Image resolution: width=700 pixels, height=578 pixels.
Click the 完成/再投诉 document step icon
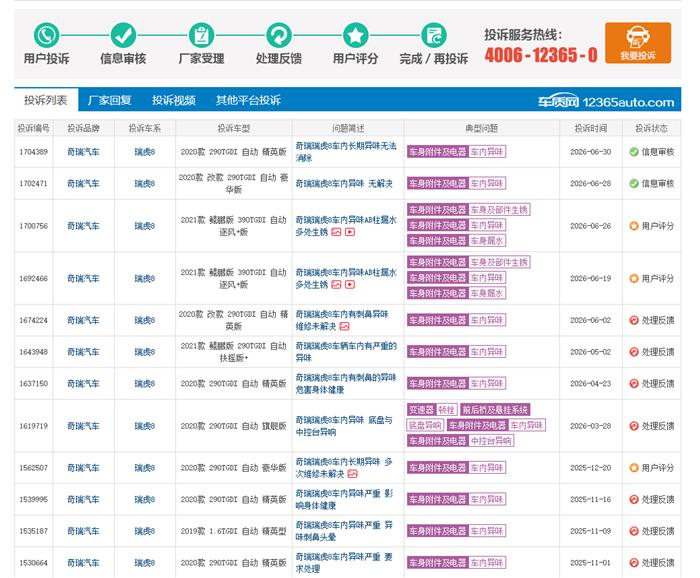pos(433,35)
